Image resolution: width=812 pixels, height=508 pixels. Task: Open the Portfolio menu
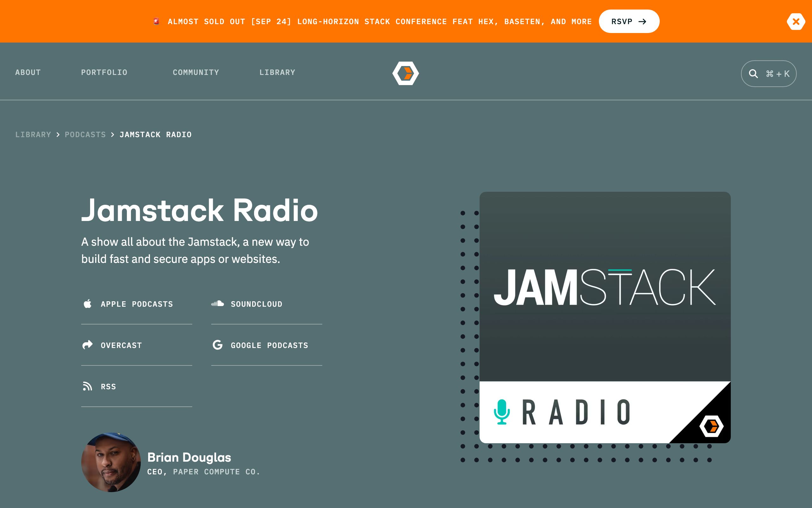104,72
